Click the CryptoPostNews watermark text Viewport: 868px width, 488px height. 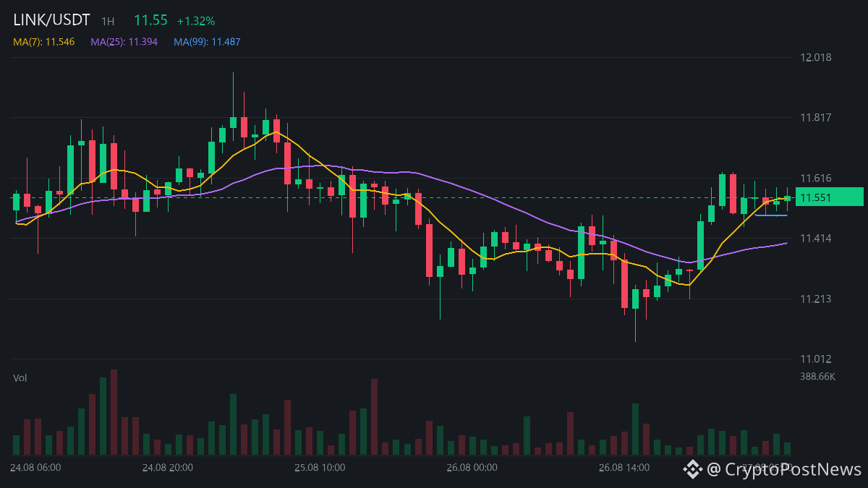coord(786,469)
